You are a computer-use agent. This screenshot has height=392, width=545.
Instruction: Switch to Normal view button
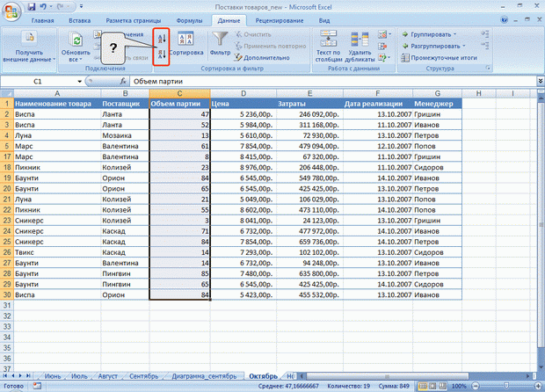tap(423, 386)
